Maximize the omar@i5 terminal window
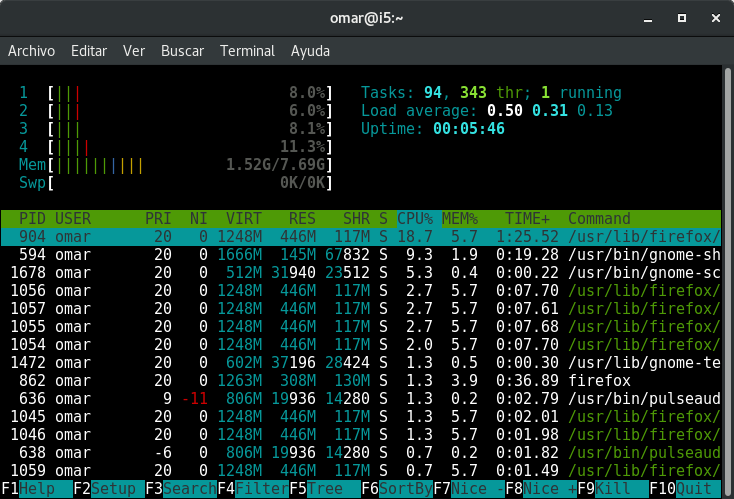This screenshot has height=499, width=734. [x=682, y=18]
